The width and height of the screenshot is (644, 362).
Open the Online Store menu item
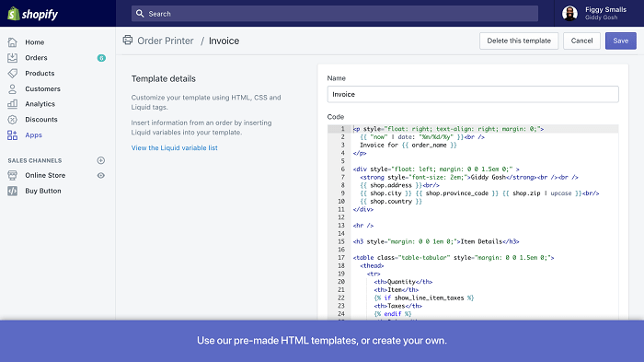(45, 175)
